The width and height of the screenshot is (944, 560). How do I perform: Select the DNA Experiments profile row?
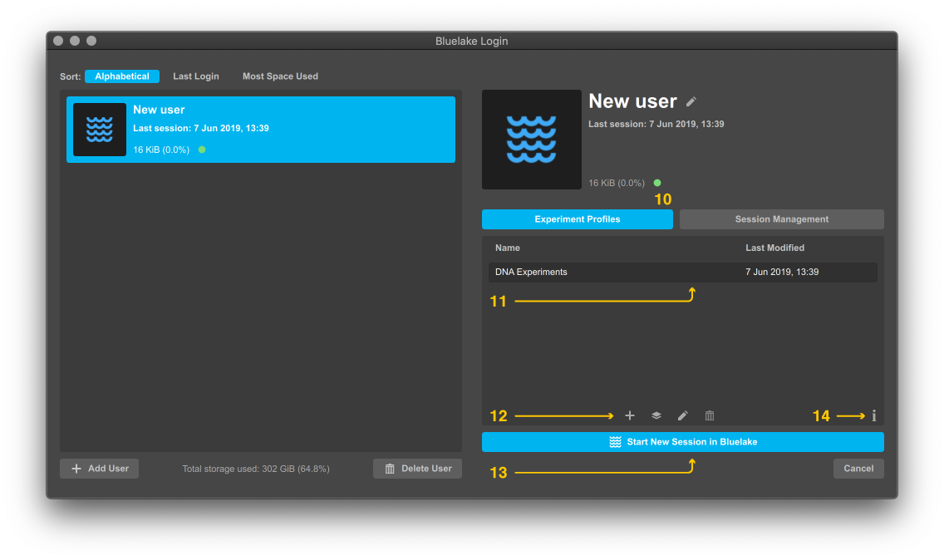(682, 273)
